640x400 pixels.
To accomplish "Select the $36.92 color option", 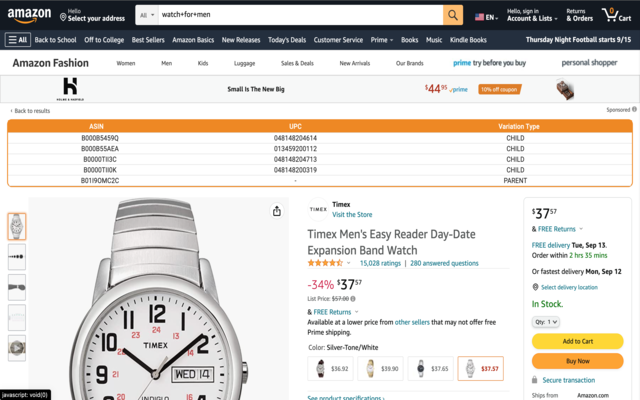I will (330, 369).
